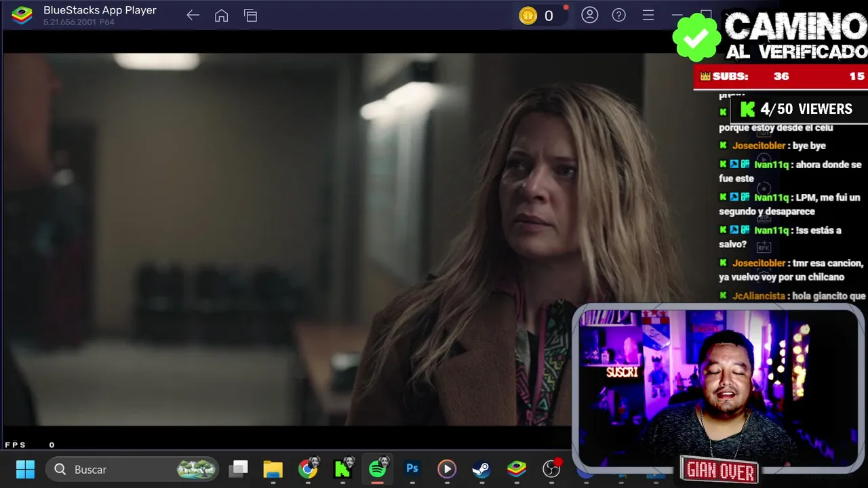The image size is (868, 488).
Task: Click Ivan11q's 'LPM, me fui un segundo' message
Action: coord(789,204)
